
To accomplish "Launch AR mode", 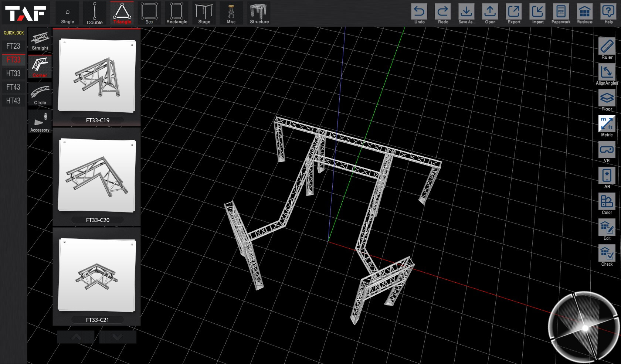I will click(607, 178).
